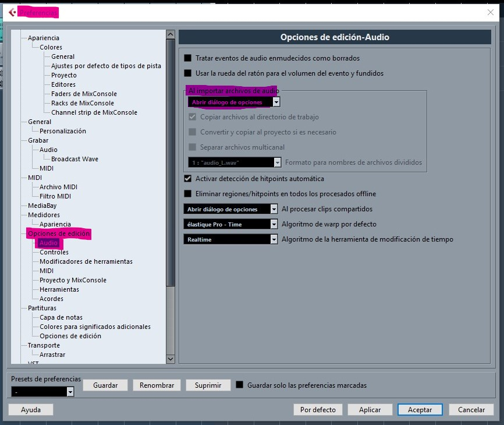
Task: Click the tree scrollbar down arrow
Action: click(171, 359)
